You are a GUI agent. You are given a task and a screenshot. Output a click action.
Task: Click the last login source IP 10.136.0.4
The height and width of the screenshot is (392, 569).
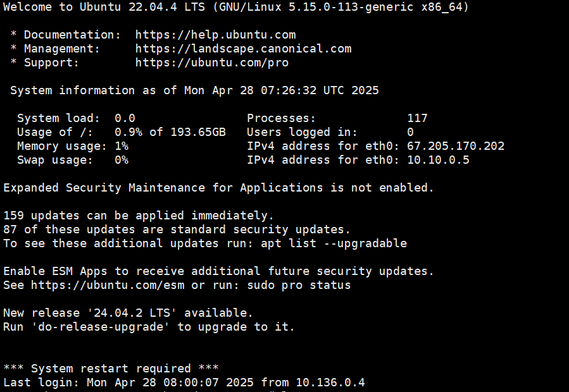(x=330, y=383)
